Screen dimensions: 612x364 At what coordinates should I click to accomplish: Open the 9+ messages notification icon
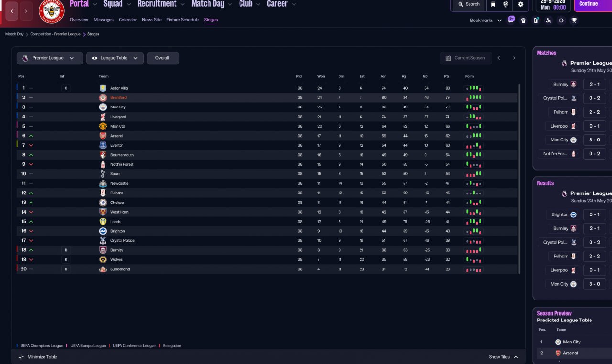point(511,20)
